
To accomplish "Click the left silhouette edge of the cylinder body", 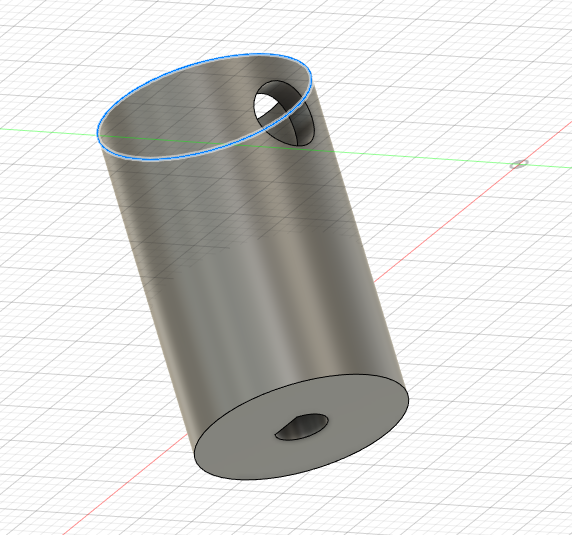I will (x=146, y=292).
